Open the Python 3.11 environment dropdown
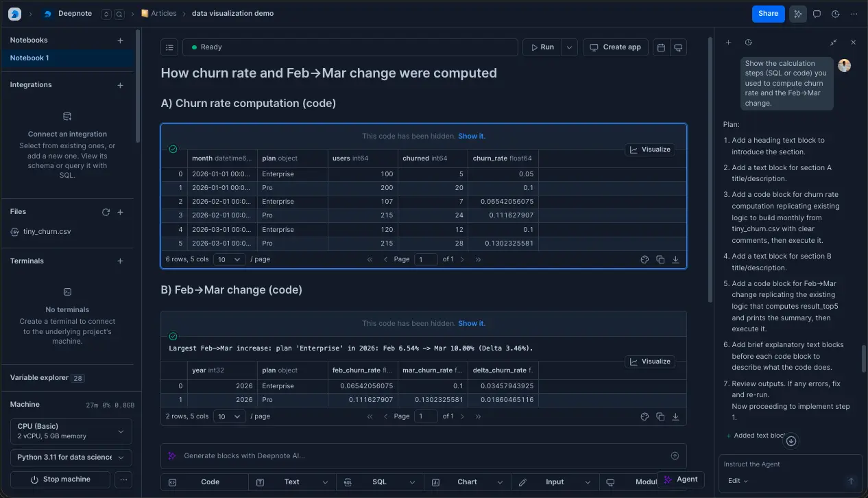The height and width of the screenshot is (498, 868). tap(71, 458)
